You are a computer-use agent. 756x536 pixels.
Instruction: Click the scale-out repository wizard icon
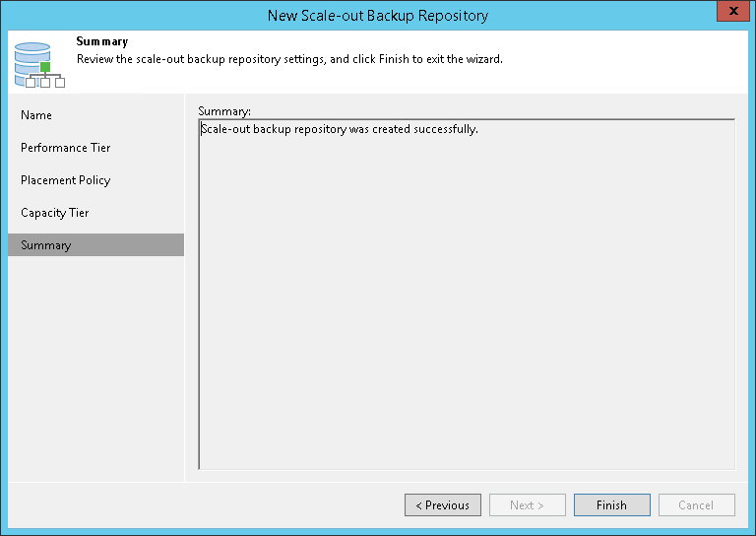(x=39, y=64)
